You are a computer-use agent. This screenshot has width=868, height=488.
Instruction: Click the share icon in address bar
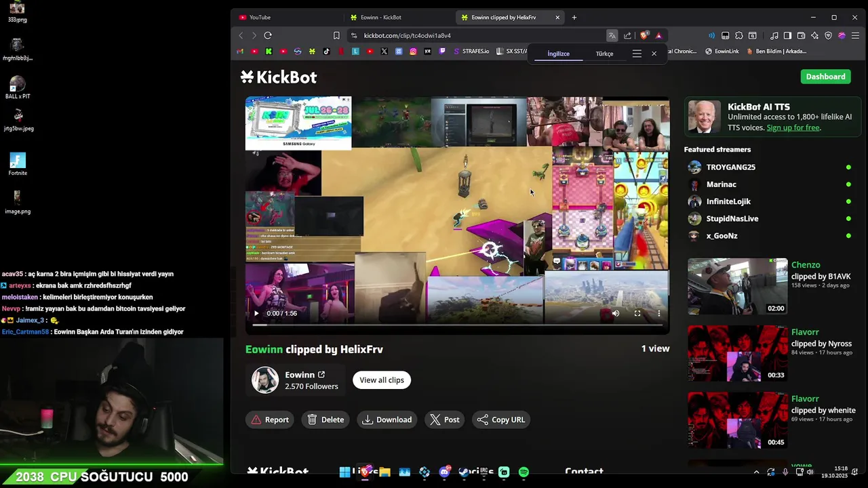click(627, 35)
